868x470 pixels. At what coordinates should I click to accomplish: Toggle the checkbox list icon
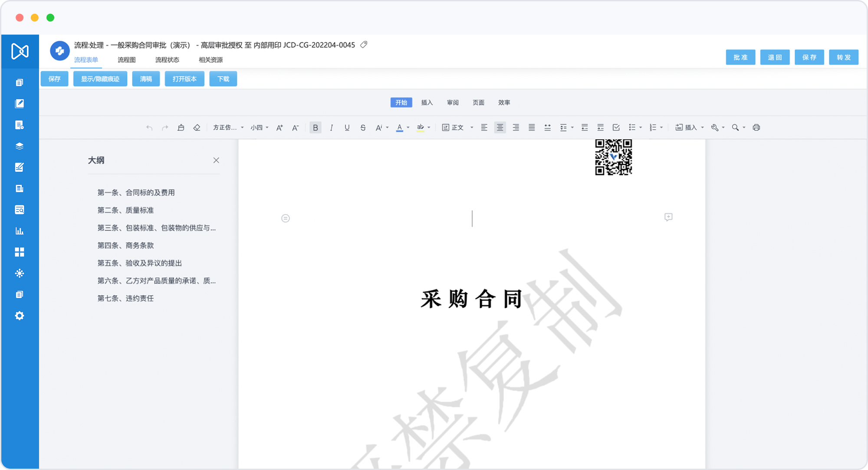[x=616, y=127]
